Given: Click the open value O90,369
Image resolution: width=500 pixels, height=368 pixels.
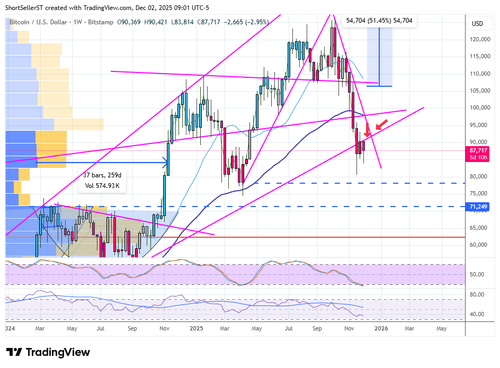Looking at the screenshot, I should tap(129, 22).
